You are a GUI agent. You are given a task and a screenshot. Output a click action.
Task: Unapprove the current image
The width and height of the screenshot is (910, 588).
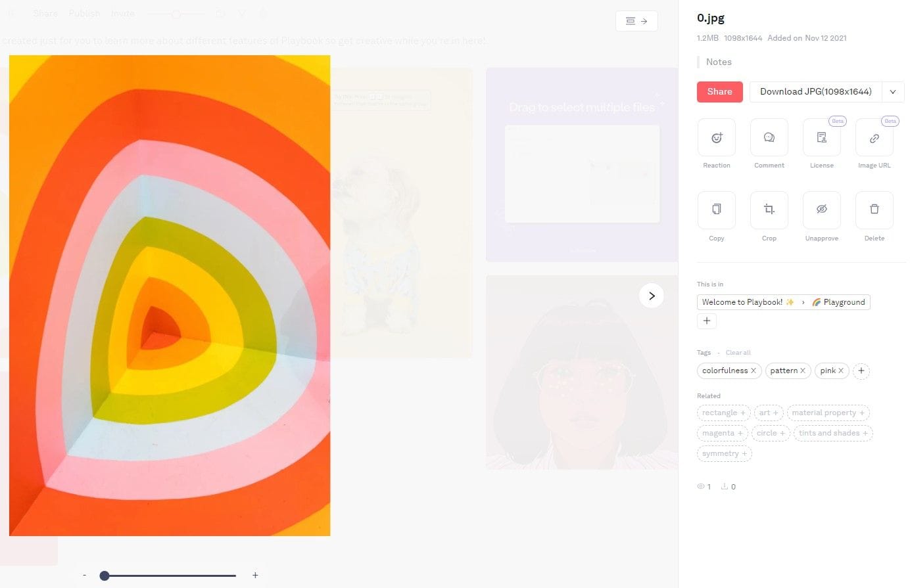[821, 209]
